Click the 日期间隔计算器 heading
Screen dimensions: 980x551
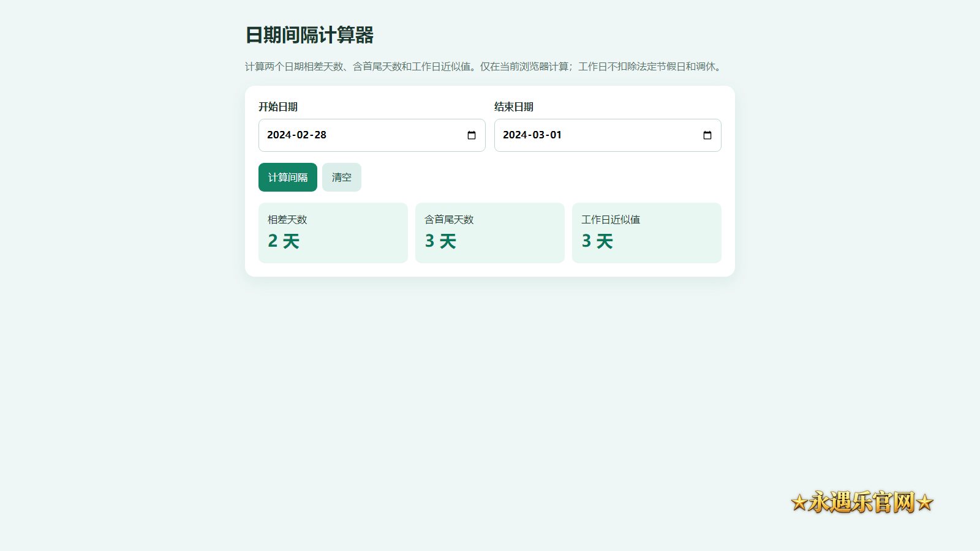tap(309, 35)
